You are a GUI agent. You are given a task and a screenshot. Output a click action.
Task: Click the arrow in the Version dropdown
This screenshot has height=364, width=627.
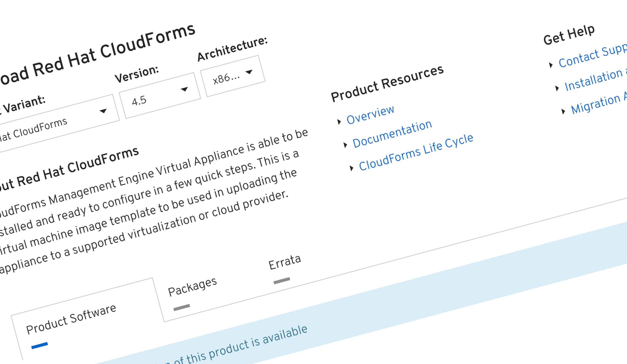[x=184, y=89]
